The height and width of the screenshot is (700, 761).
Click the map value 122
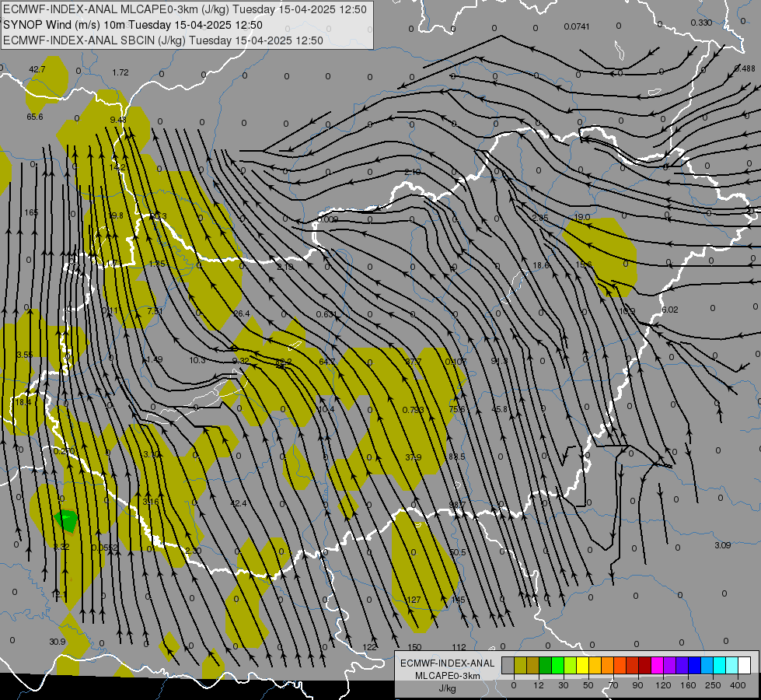(370, 647)
